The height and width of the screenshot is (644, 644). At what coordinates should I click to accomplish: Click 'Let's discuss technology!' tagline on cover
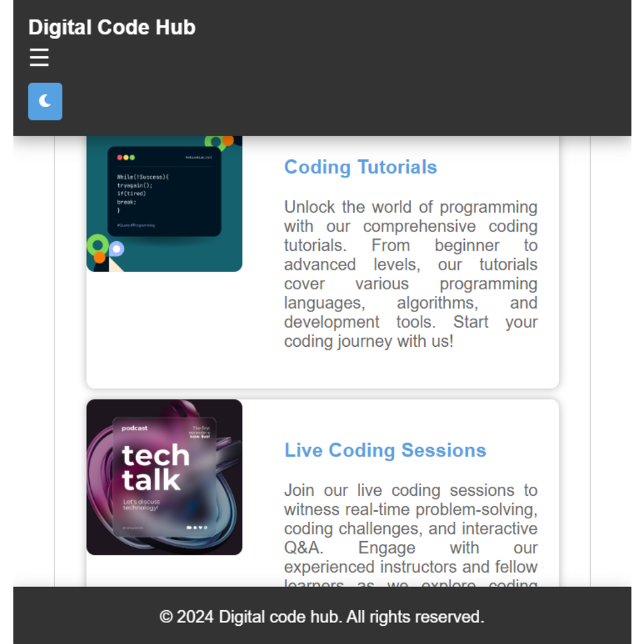141,504
